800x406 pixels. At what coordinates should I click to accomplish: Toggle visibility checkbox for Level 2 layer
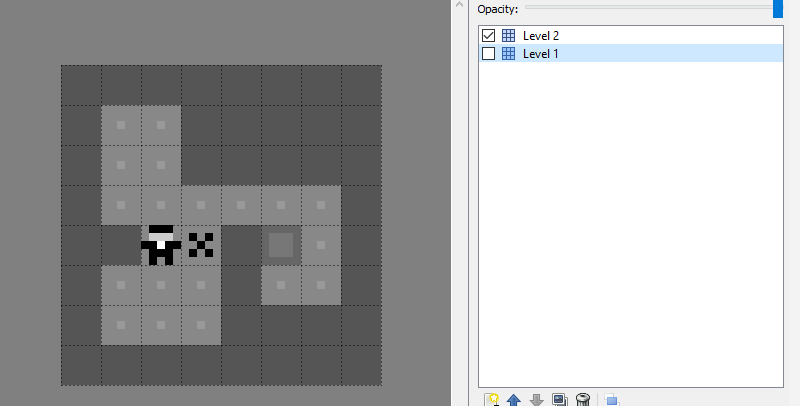488,36
